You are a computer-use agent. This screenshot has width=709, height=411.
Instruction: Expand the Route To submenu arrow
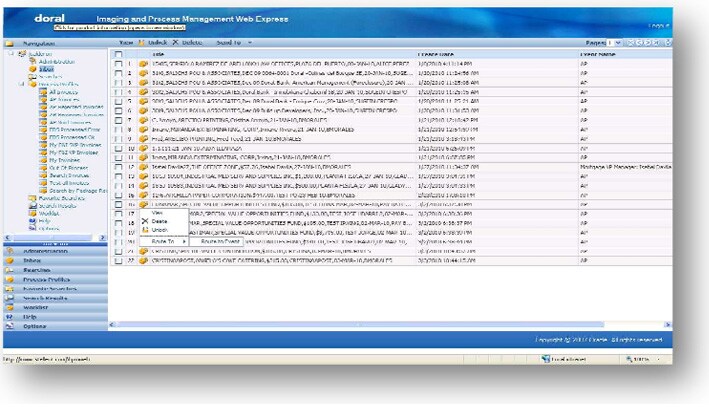[184, 241]
